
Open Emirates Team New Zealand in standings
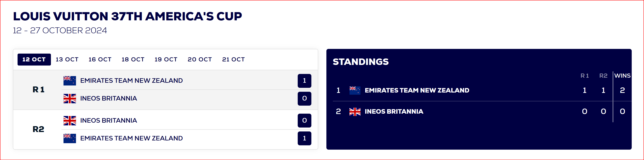(417, 90)
